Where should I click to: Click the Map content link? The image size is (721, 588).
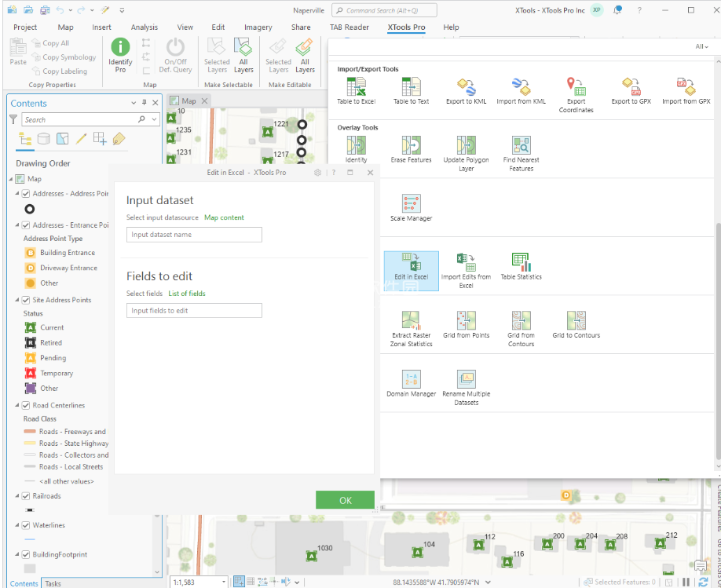click(x=224, y=217)
